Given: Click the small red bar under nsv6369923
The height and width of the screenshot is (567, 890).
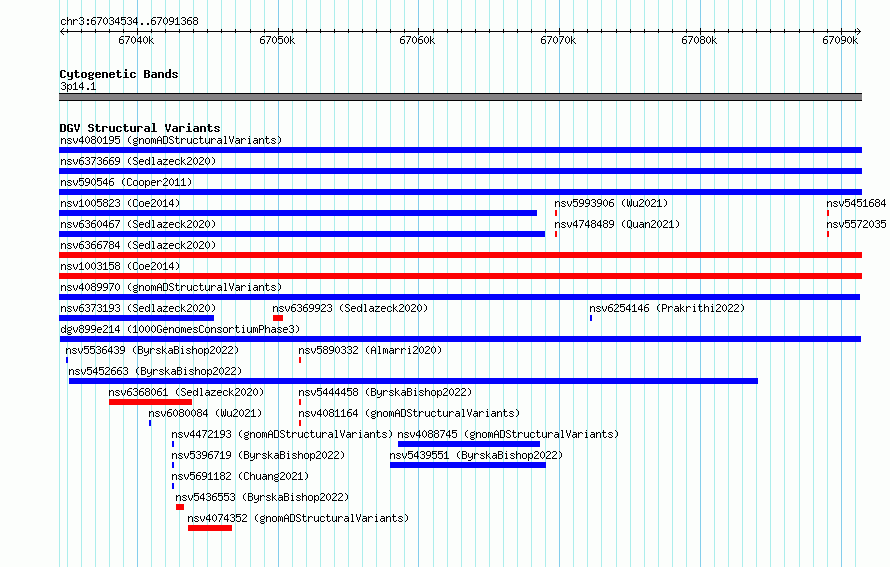Looking at the screenshot, I should [278, 318].
